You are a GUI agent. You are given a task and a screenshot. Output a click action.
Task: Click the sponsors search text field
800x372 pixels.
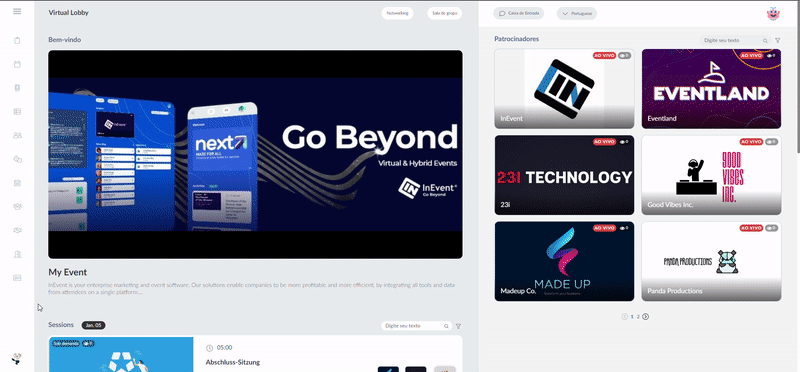pos(731,40)
